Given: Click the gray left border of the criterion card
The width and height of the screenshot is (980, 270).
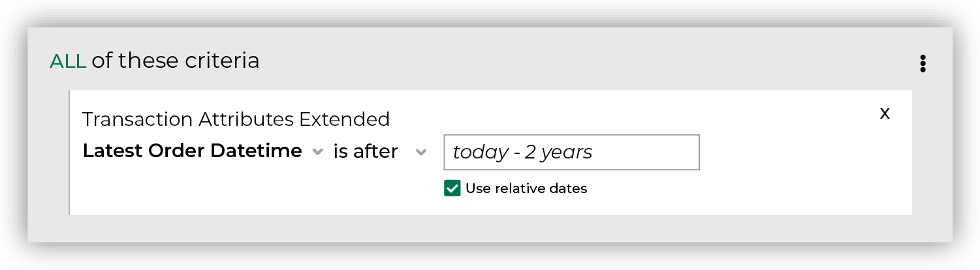Looking at the screenshot, I should [x=69, y=152].
